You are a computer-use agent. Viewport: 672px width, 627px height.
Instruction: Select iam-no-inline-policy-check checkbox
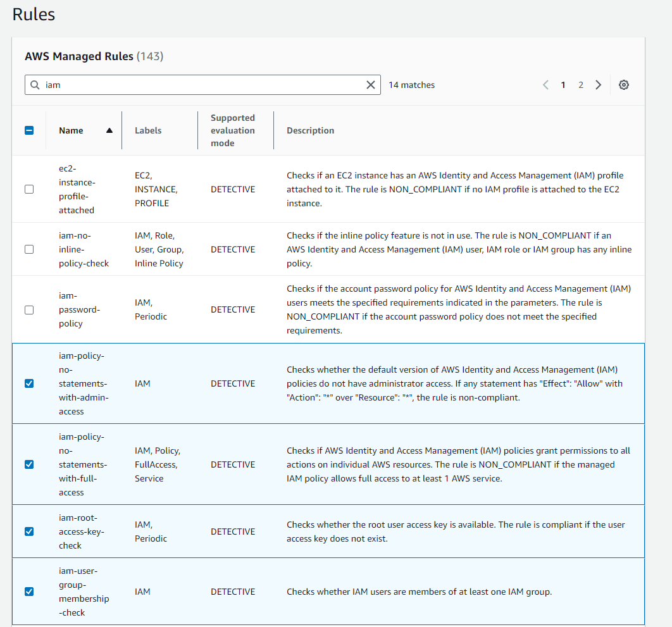pos(29,249)
